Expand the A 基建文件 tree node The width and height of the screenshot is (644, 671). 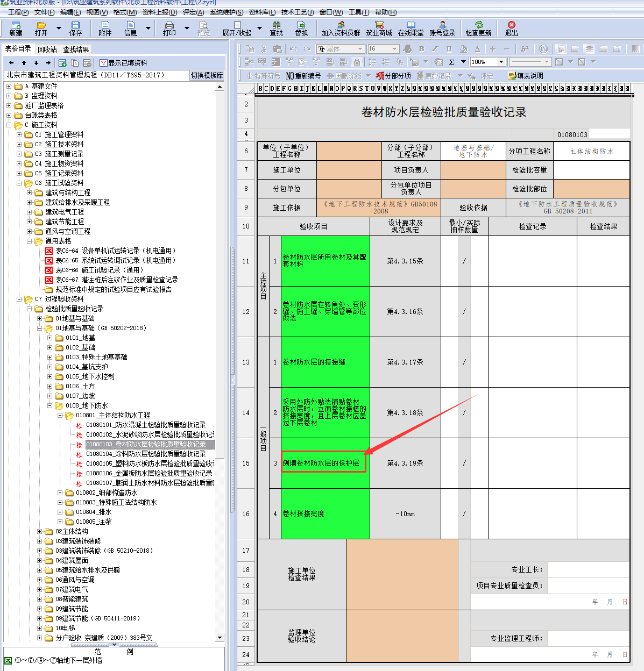click(9, 86)
